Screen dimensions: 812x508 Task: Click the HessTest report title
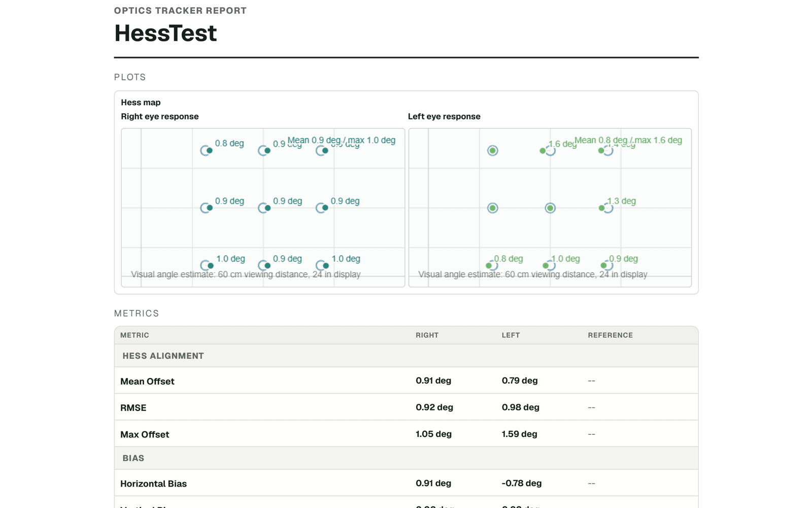(165, 34)
